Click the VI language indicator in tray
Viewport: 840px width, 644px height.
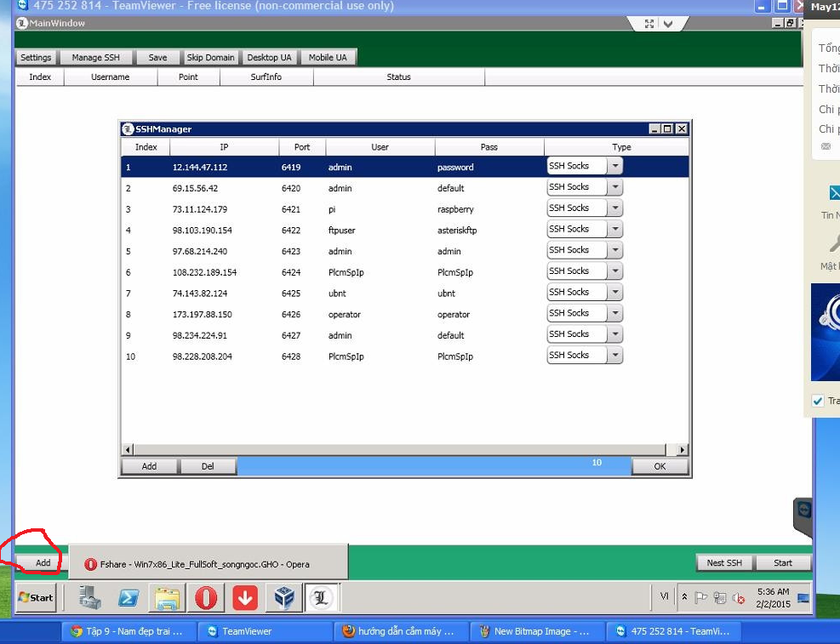665,596
